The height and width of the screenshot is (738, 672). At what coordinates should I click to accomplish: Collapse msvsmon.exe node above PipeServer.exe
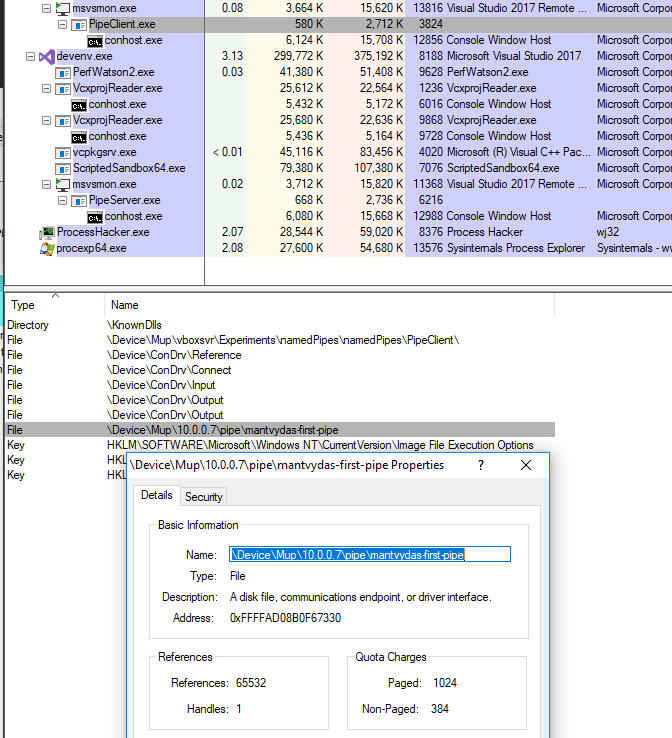(x=46, y=184)
